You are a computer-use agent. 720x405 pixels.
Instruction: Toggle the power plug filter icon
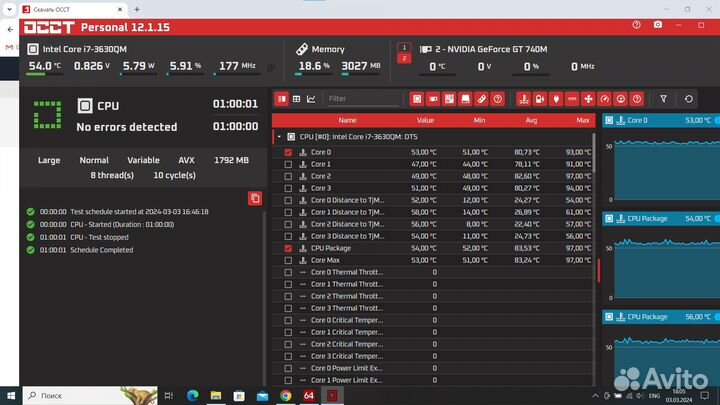coord(556,99)
